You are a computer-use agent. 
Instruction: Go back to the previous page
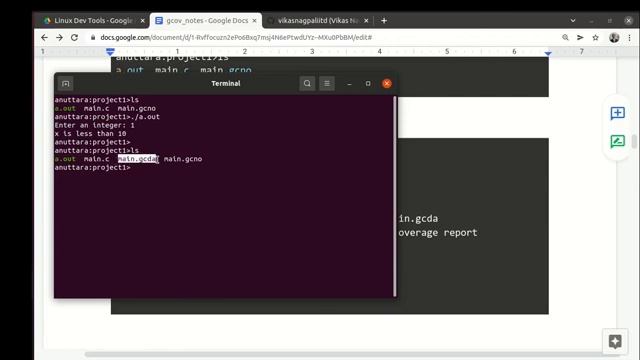click(44, 37)
